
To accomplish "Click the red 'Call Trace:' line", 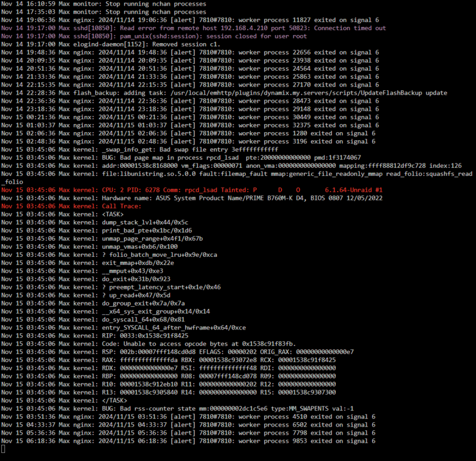I will (71, 206).
